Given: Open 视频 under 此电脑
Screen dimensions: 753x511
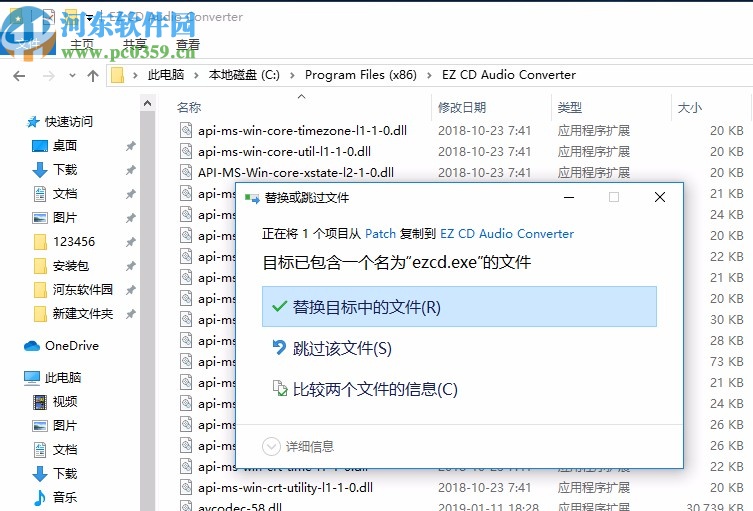Looking at the screenshot, I should (x=65, y=402).
